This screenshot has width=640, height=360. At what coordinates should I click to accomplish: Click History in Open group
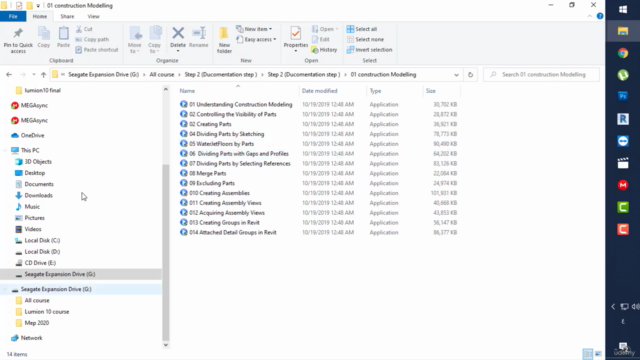pyautogui.click(x=324, y=50)
